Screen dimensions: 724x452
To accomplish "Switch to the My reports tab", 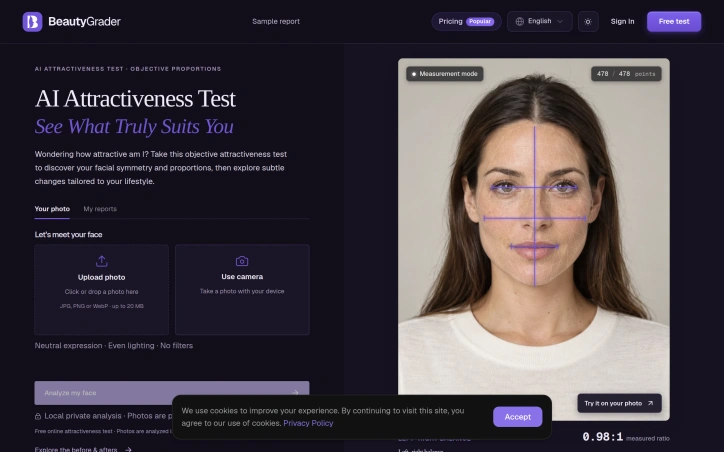I will [100, 209].
